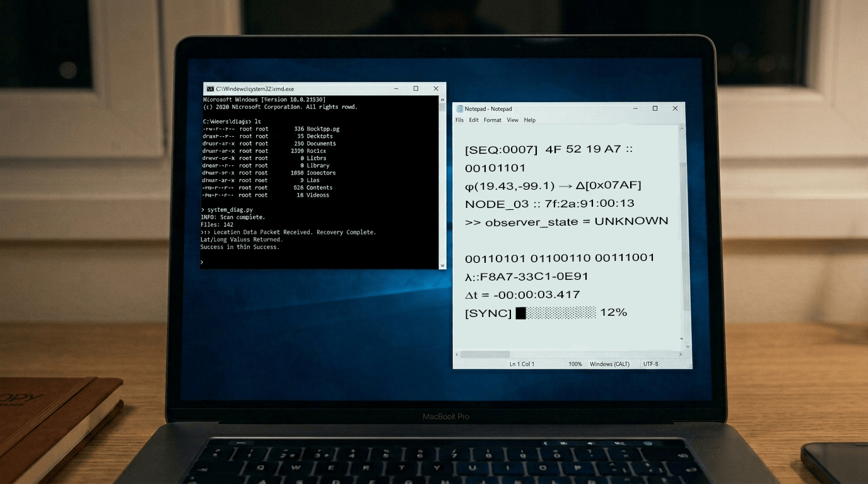868x484 pixels.
Task: Click 'Bocktpp.pg' in the cmd listing
Action: coord(323,129)
